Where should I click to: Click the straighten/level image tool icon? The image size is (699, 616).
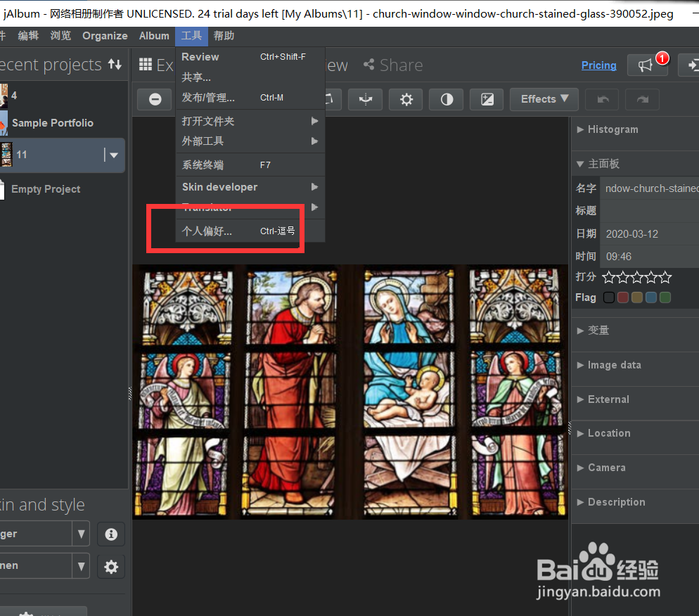point(365,99)
